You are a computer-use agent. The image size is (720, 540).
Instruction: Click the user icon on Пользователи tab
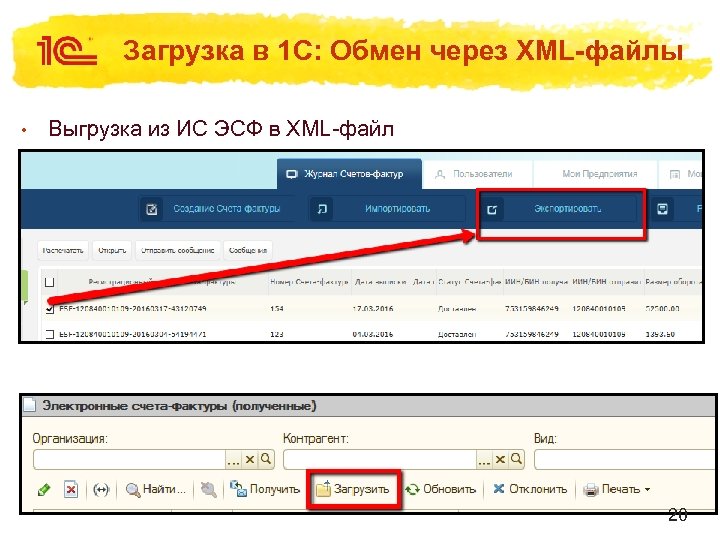pos(440,174)
